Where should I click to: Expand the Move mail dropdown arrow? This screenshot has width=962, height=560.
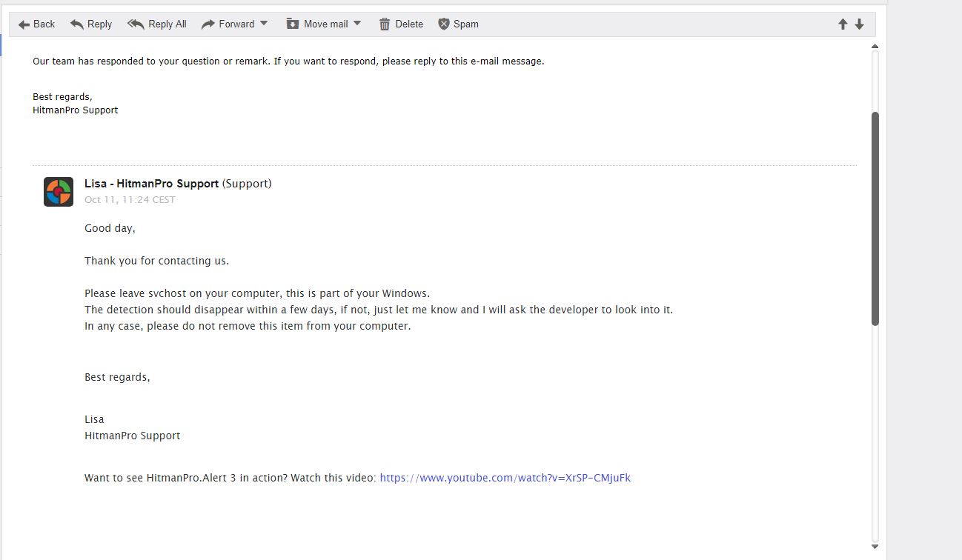point(357,24)
